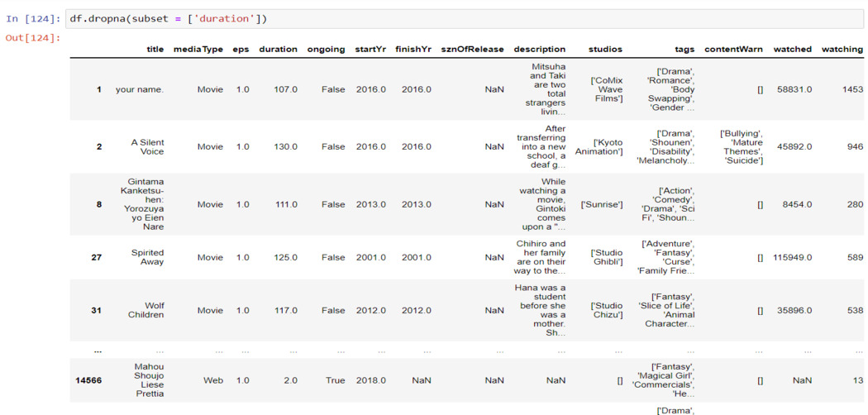Select the 'A Silent Voice' title cell
Screen dimensions: 868x415
pyautogui.click(x=147, y=146)
